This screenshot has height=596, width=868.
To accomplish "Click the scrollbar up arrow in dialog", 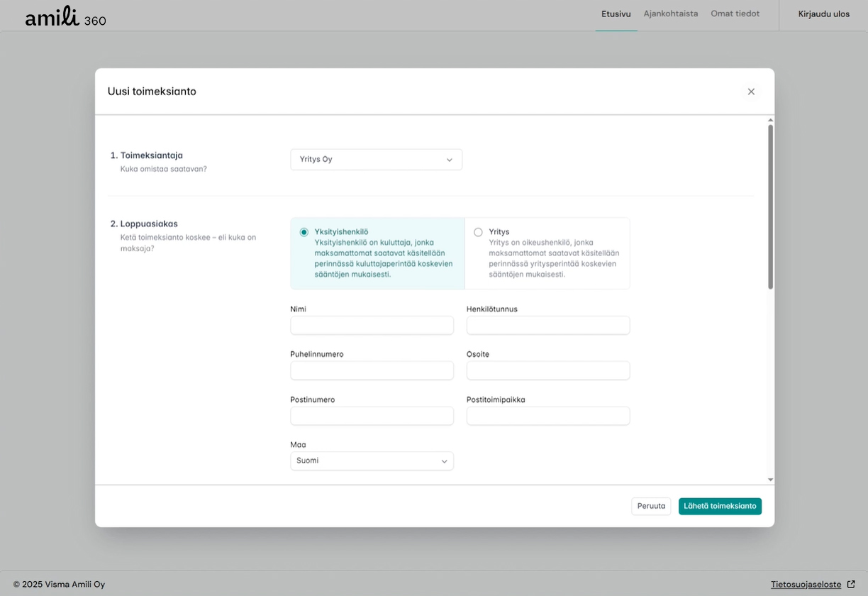I will [770, 121].
